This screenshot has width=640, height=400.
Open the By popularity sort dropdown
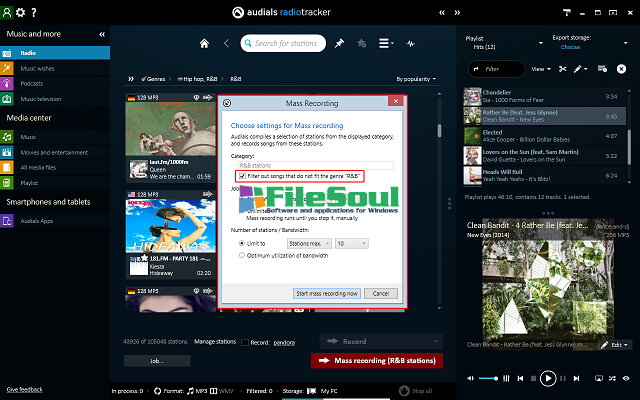click(x=416, y=79)
